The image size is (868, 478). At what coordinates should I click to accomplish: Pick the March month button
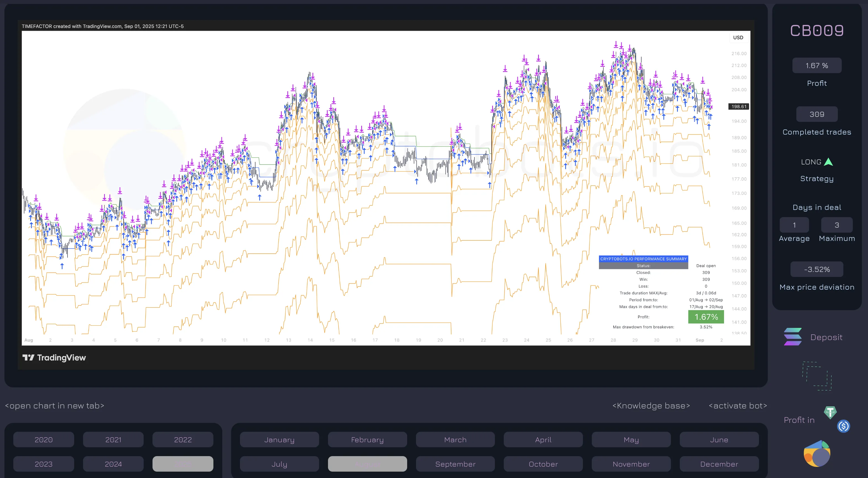point(455,440)
